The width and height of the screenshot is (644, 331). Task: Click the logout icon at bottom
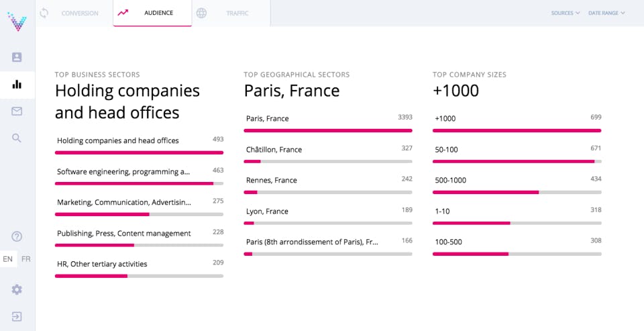click(17, 316)
